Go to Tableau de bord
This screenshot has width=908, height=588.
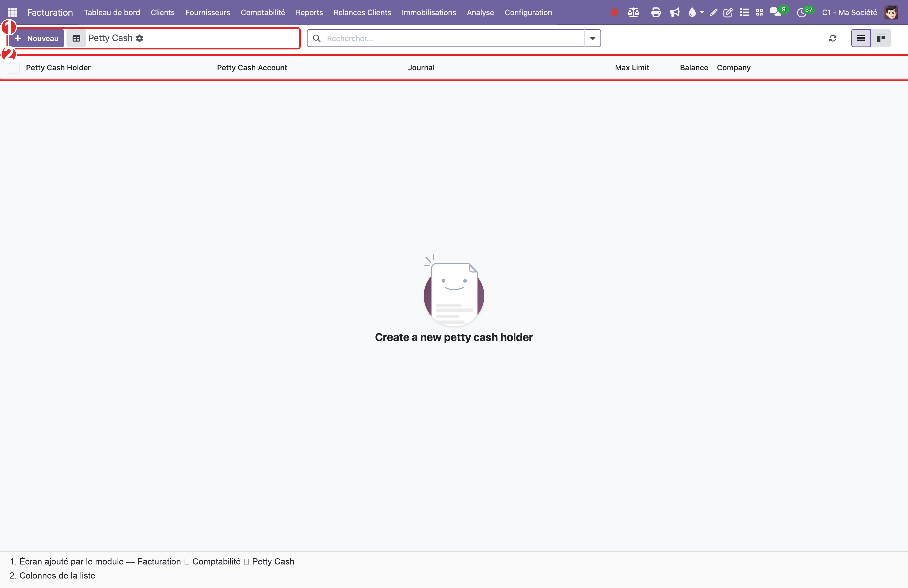112,12
